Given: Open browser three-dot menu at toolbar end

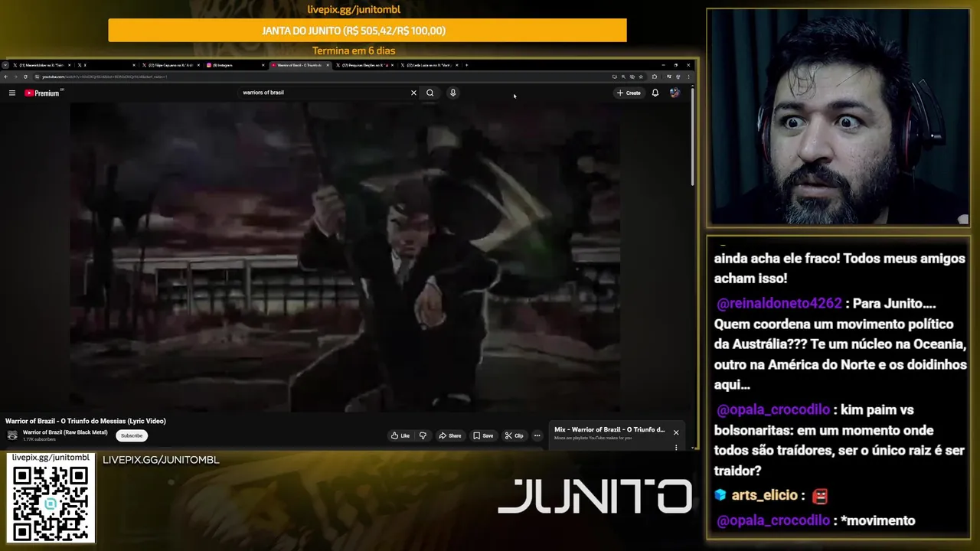Looking at the screenshot, I should click(x=688, y=77).
